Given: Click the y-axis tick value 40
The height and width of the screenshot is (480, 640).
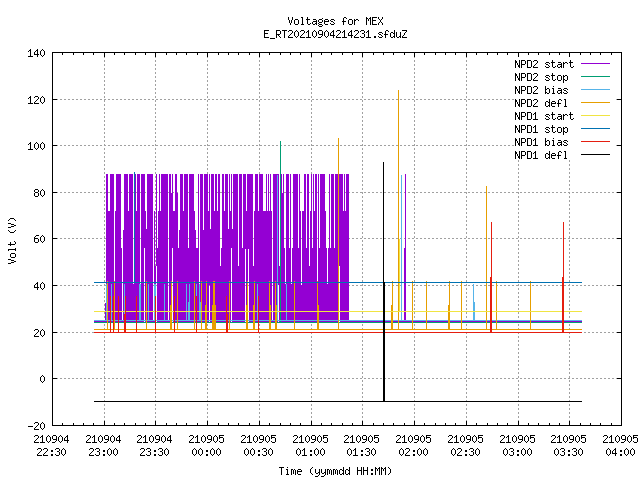Looking at the screenshot, I should tap(40, 286).
